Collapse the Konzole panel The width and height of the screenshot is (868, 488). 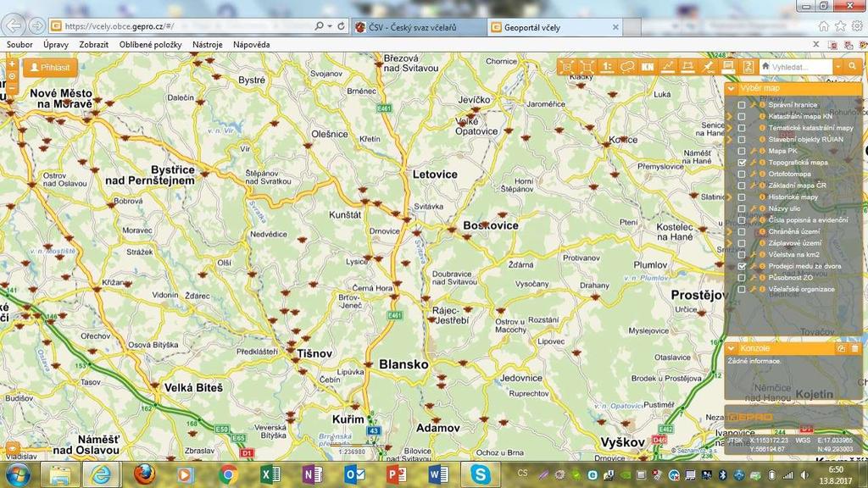732,348
